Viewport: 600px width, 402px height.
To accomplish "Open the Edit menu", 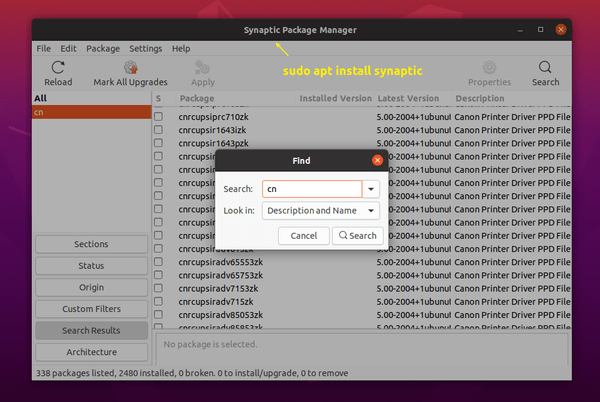I will click(x=68, y=49).
